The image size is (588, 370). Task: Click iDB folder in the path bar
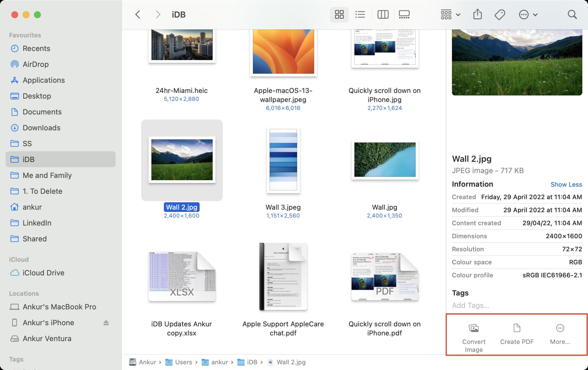[x=247, y=362]
